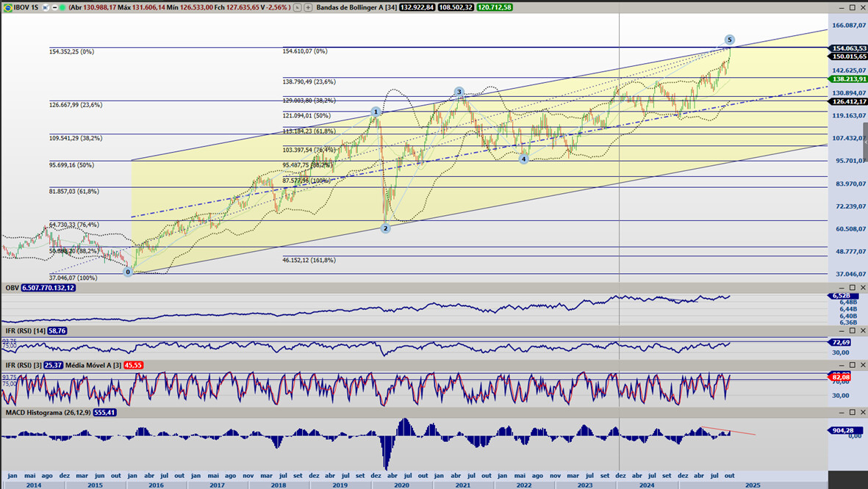Collapse the IFR (RSI) [3] panel
This screenshot has width=868, height=489.
point(842,365)
